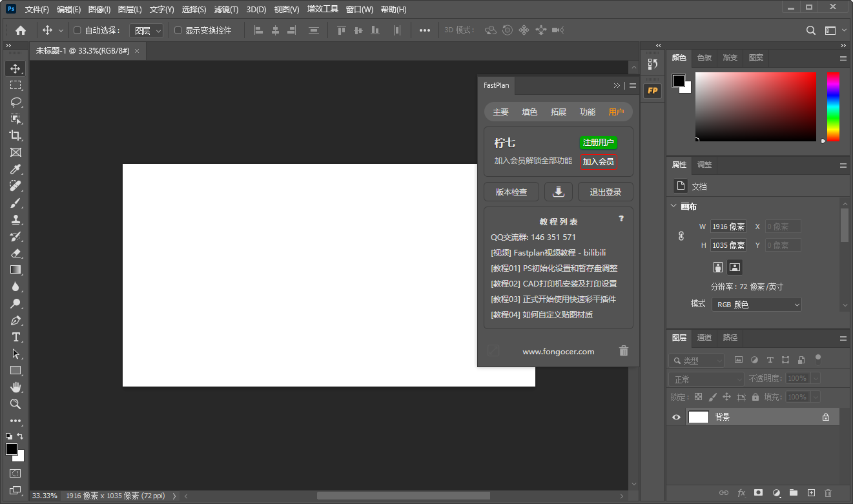Open the fongocer.com website link
Viewport: 853px width, 504px height.
(x=558, y=351)
